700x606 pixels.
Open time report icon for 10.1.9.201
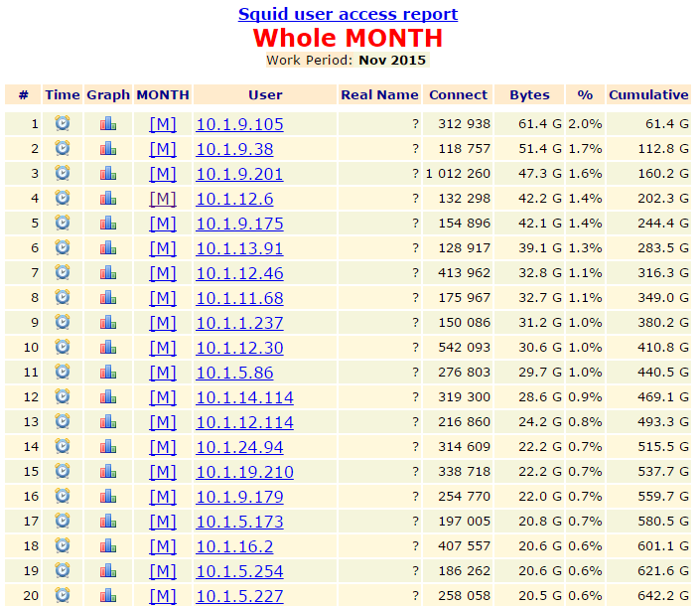coord(63,173)
